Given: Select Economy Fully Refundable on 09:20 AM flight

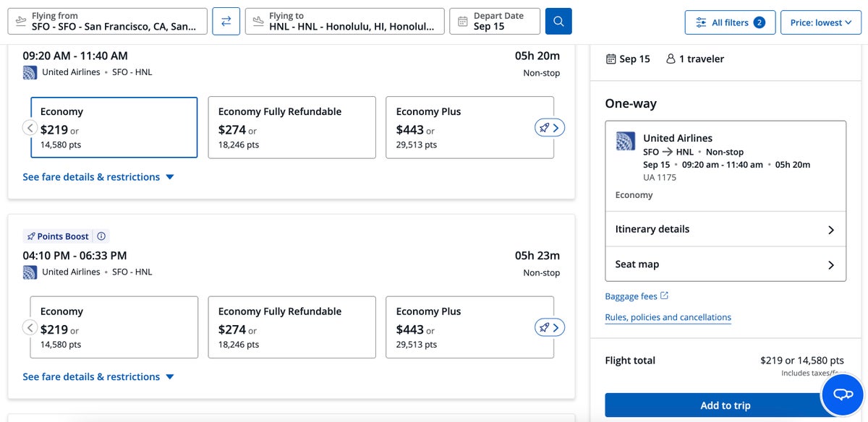Looking at the screenshot, I should [292, 127].
